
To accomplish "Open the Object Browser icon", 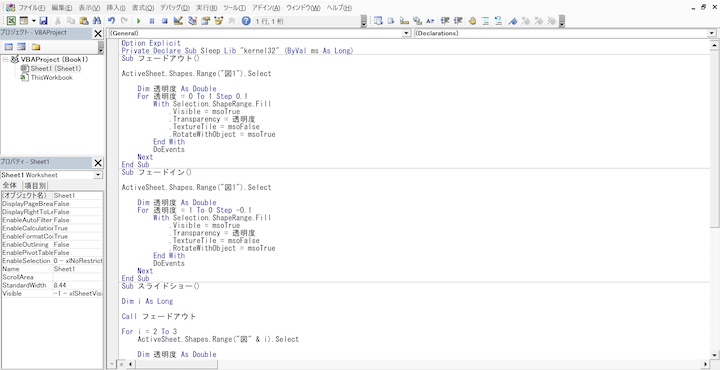I will point(219,21).
